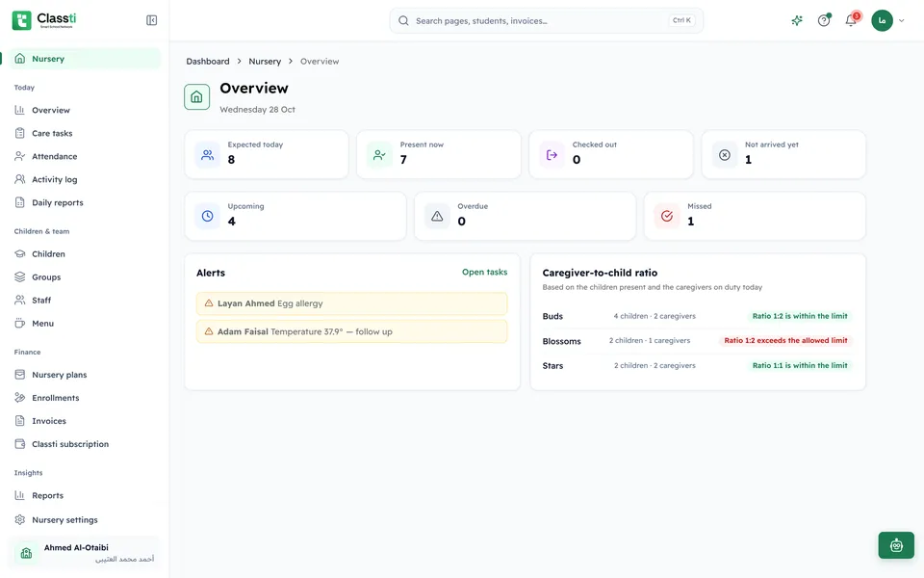
Task: Open the chatbot robot button
Action: point(896,545)
